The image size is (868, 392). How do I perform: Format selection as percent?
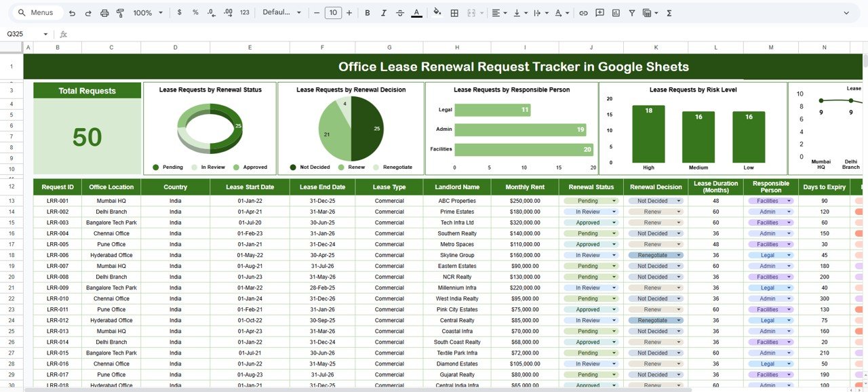[x=194, y=12]
